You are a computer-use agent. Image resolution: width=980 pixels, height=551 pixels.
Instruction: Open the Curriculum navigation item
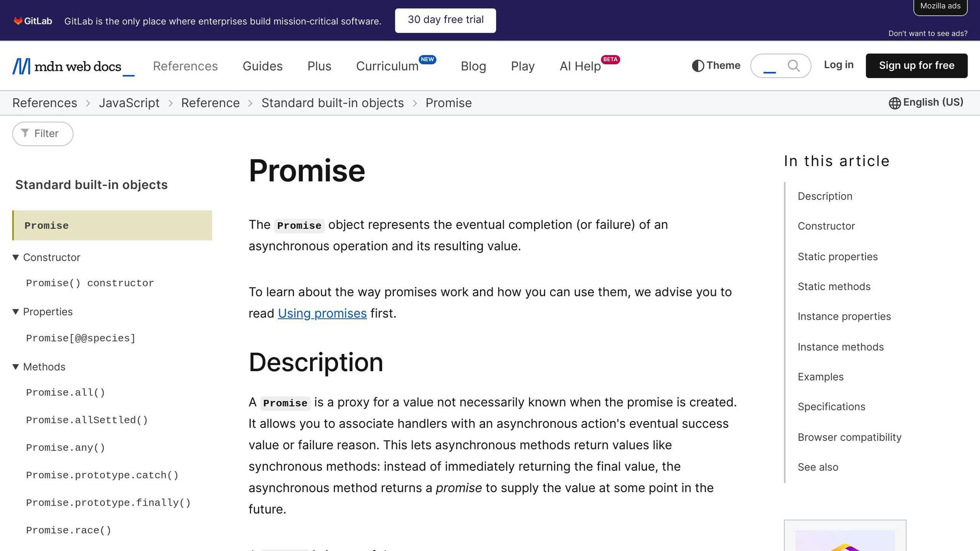[x=387, y=66]
